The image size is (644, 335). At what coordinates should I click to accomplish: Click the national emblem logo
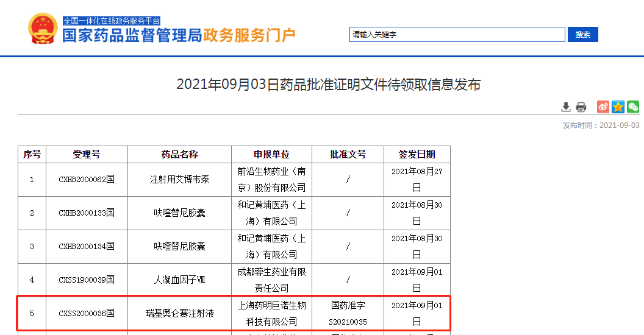pos(43,29)
